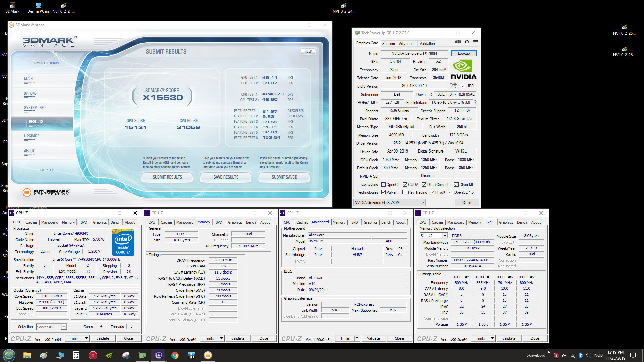
Task: Click volume speaker tray icon
Action: 588,355
